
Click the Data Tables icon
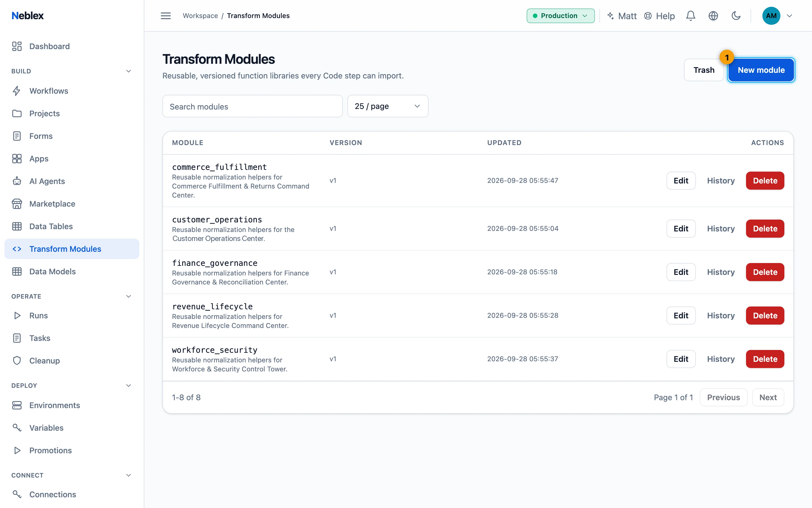pos(17,226)
